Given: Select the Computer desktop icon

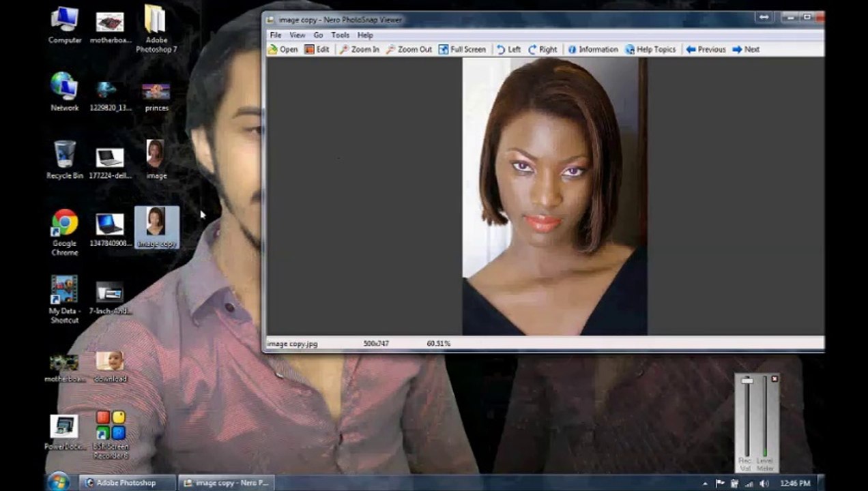Looking at the screenshot, I should (x=65, y=25).
